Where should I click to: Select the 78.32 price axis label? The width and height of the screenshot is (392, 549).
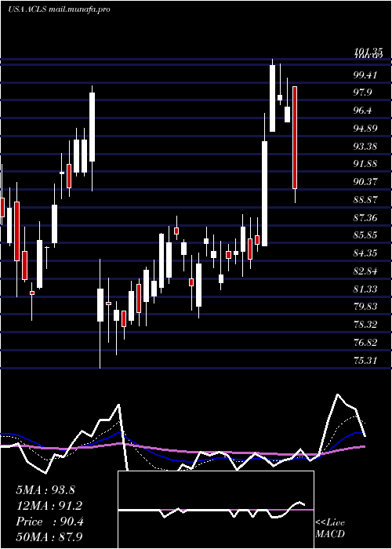[x=365, y=325]
